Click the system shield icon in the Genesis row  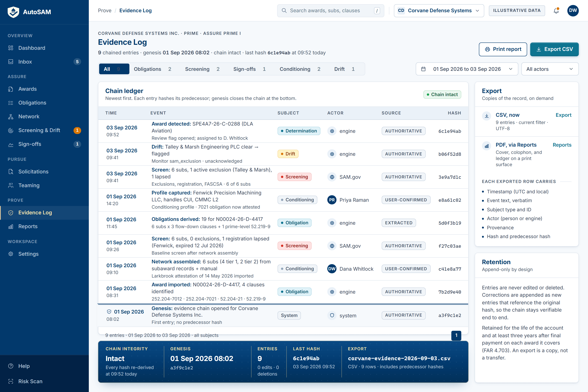[x=332, y=315]
